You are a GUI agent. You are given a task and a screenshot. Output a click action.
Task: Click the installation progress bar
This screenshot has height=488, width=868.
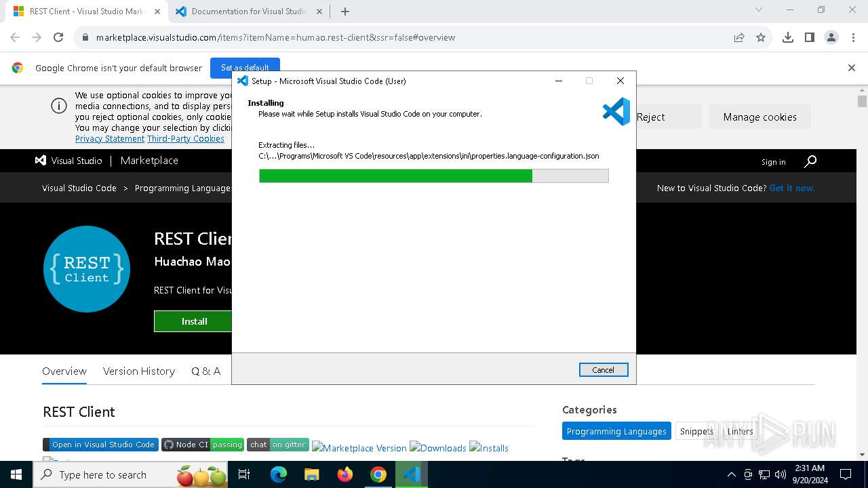tap(434, 176)
